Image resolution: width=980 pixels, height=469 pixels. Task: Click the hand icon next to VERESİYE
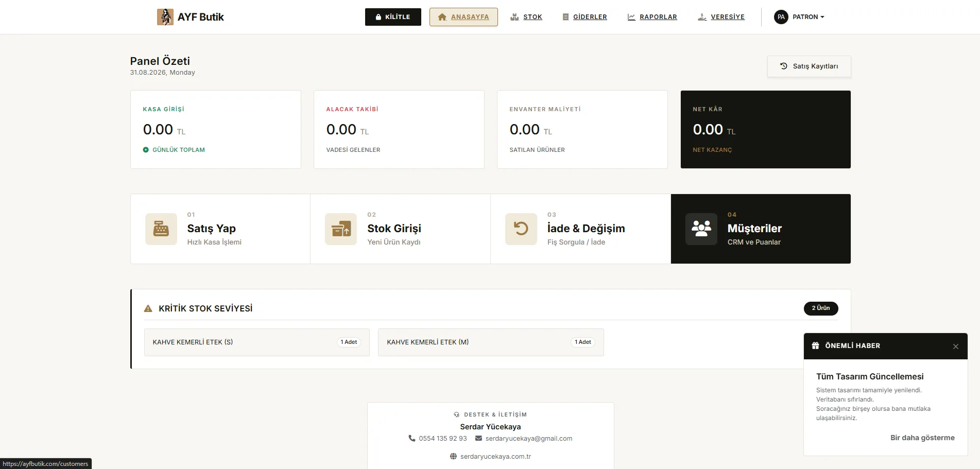point(702,17)
